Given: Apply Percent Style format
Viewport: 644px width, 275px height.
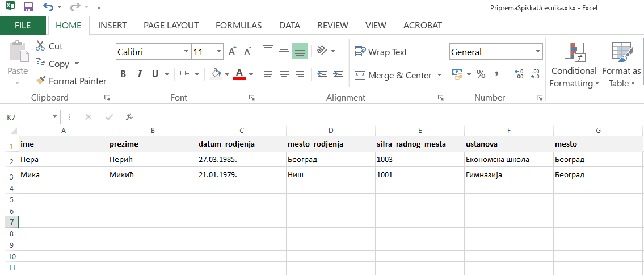Looking at the screenshot, I should pos(481,74).
